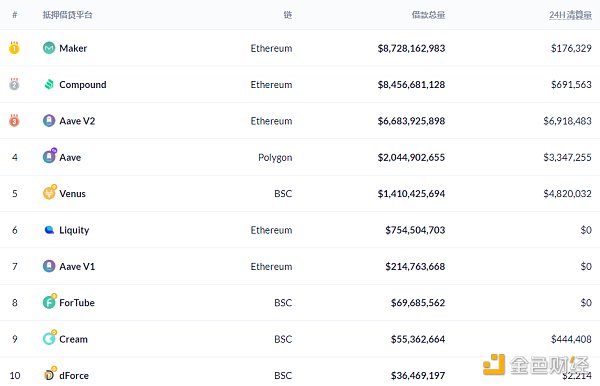The height and width of the screenshot is (386, 600).
Task: Select the Aave V1 logo icon
Action: click(x=49, y=266)
